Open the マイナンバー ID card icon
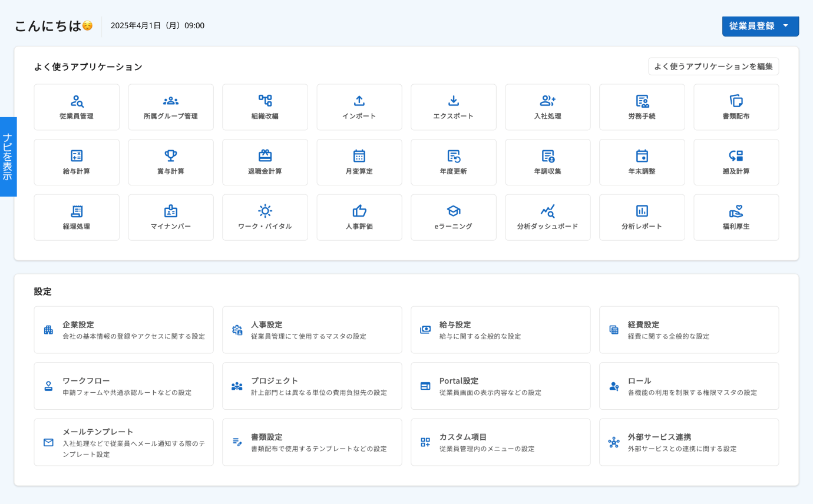 pyautogui.click(x=171, y=211)
